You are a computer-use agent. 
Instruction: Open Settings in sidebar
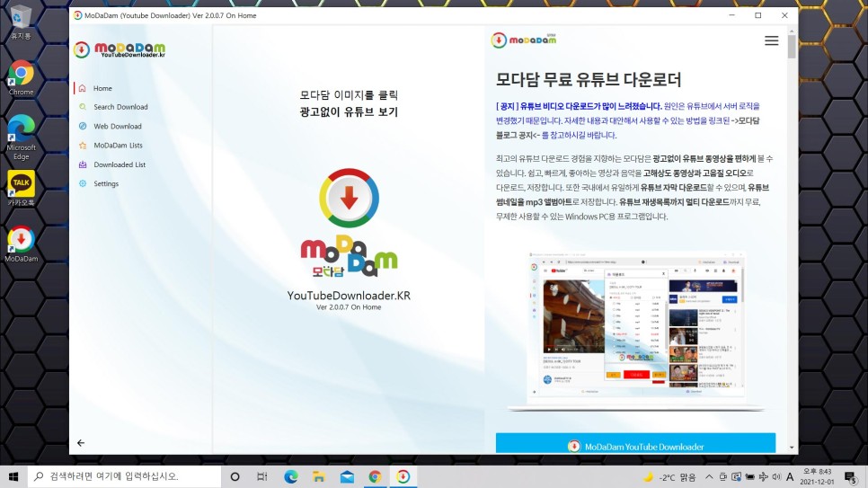click(x=106, y=183)
